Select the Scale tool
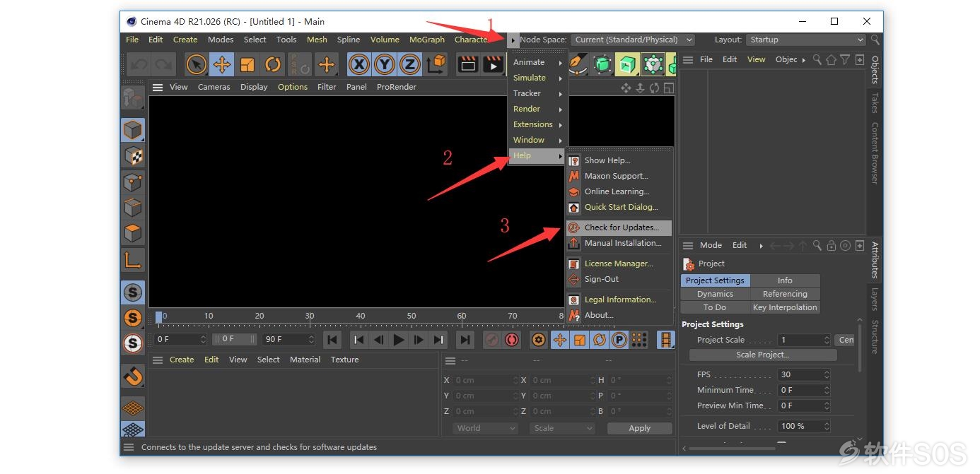 [247, 65]
